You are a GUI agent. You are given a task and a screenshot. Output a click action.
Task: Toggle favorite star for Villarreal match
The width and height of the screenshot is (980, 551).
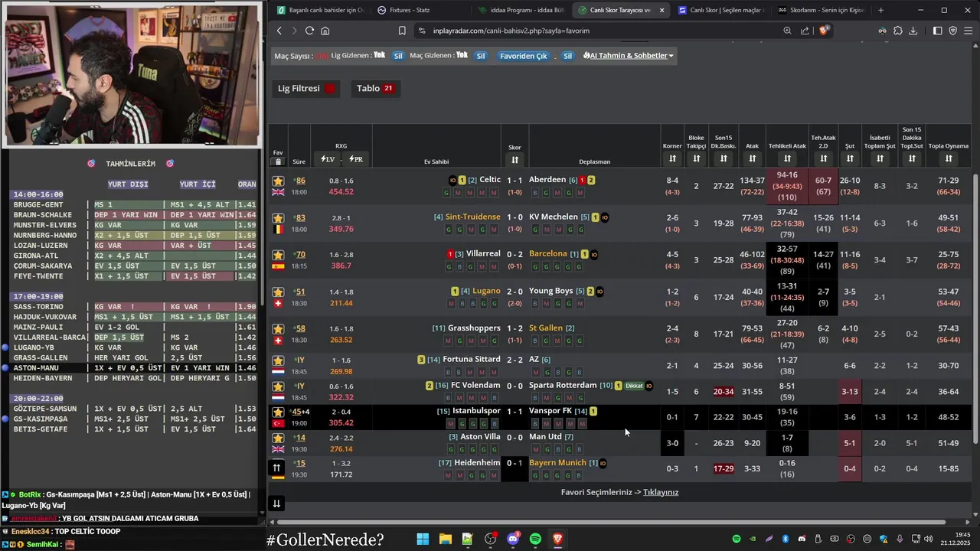click(x=278, y=255)
